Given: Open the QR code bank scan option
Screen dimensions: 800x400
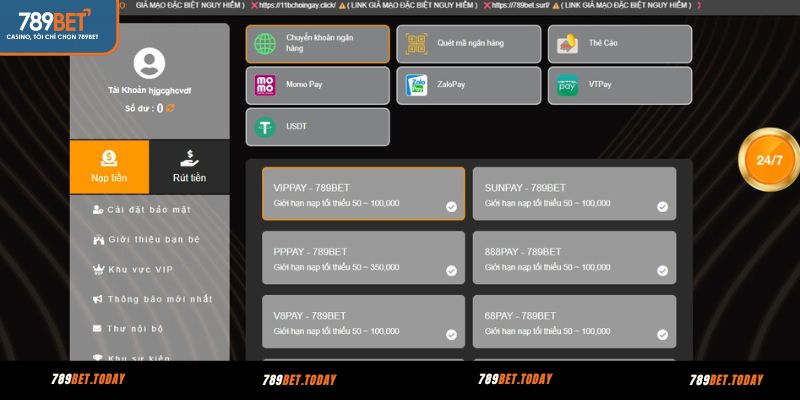Looking at the screenshot, I should coord(416,44).
